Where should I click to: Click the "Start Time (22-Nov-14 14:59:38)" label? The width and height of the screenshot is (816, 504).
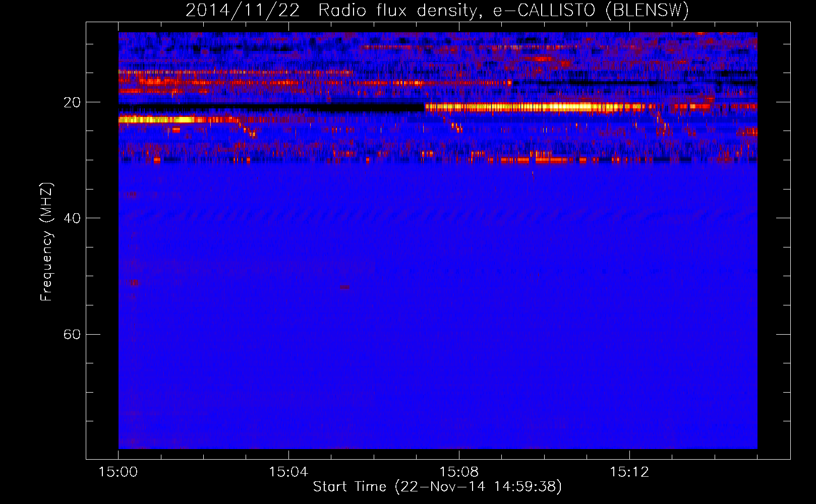coord(437,487)
